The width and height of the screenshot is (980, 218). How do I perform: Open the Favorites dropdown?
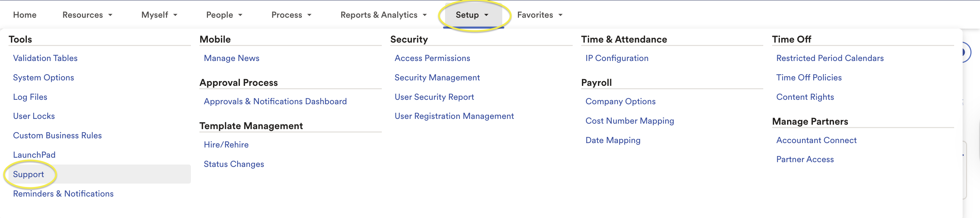[x=539, y=15]
